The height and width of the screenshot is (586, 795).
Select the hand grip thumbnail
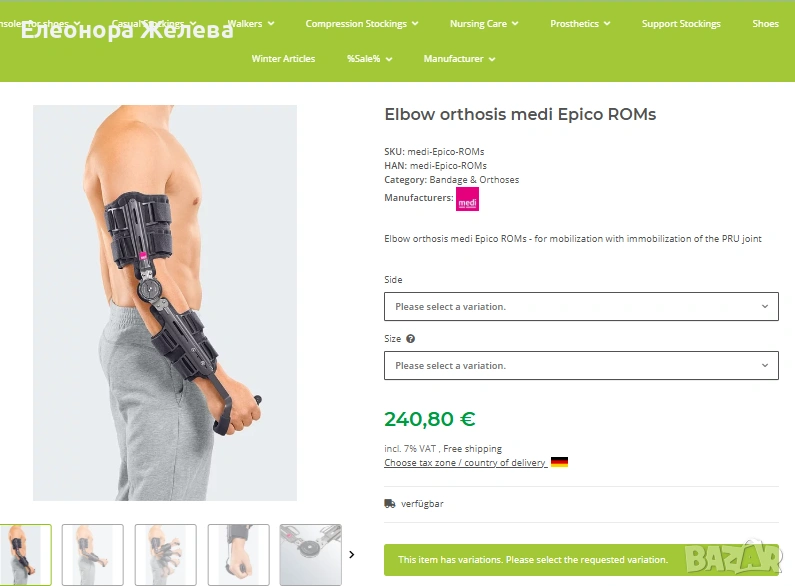click(238, 555)
